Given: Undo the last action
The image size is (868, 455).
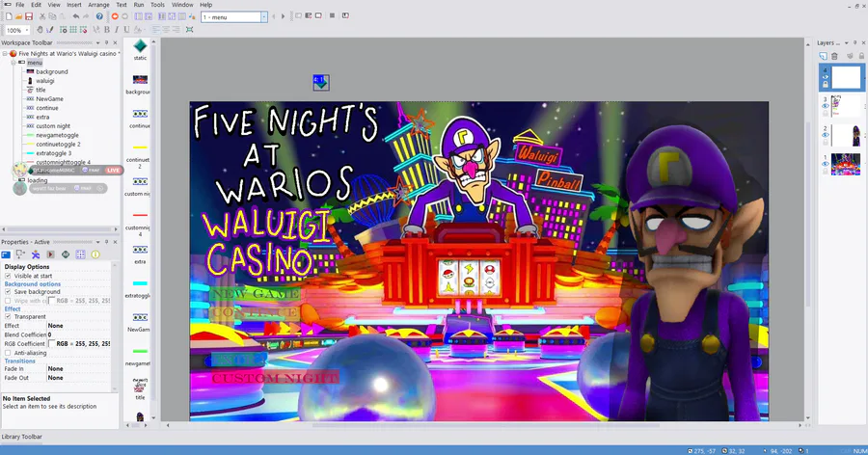Looking at the screenshot, I should click(x=76, y=16).
